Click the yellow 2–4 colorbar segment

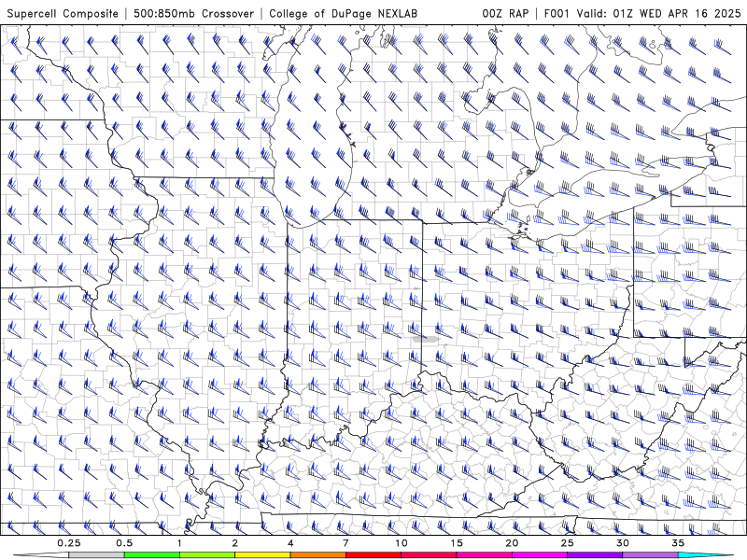coord(262,555)
